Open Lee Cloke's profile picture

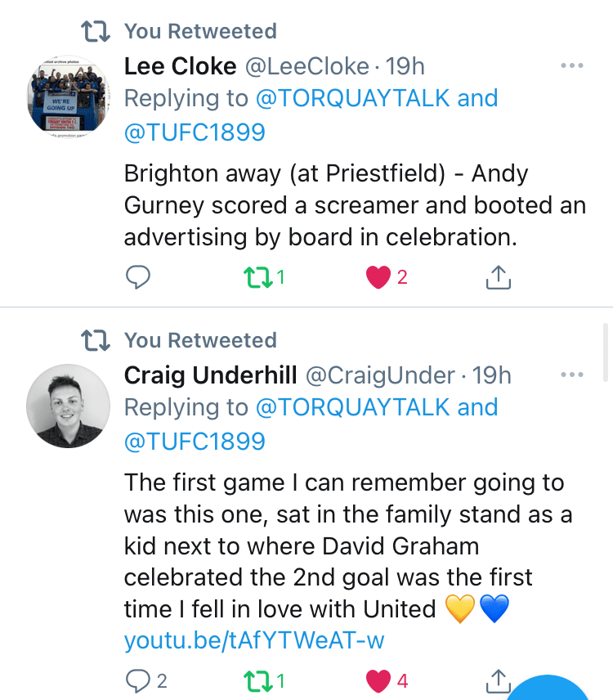(69, 96)
